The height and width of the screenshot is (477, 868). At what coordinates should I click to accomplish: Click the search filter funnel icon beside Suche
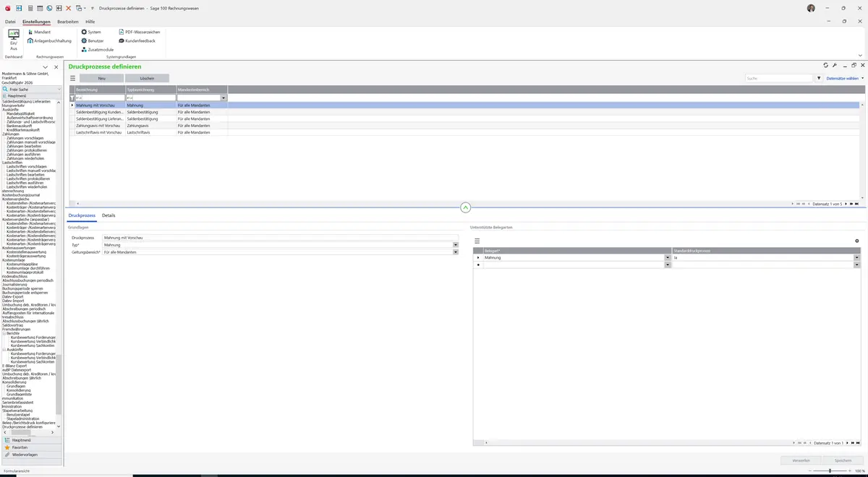(819, 78)
